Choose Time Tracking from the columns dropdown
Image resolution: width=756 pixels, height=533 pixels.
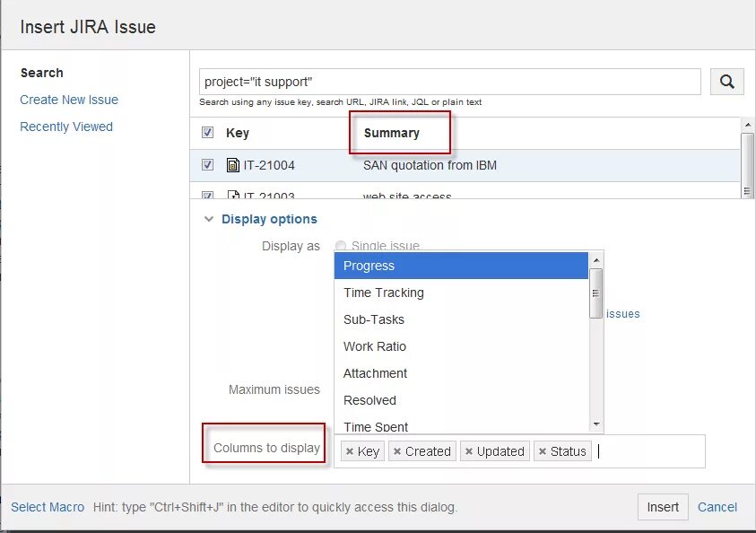(383, 293)
